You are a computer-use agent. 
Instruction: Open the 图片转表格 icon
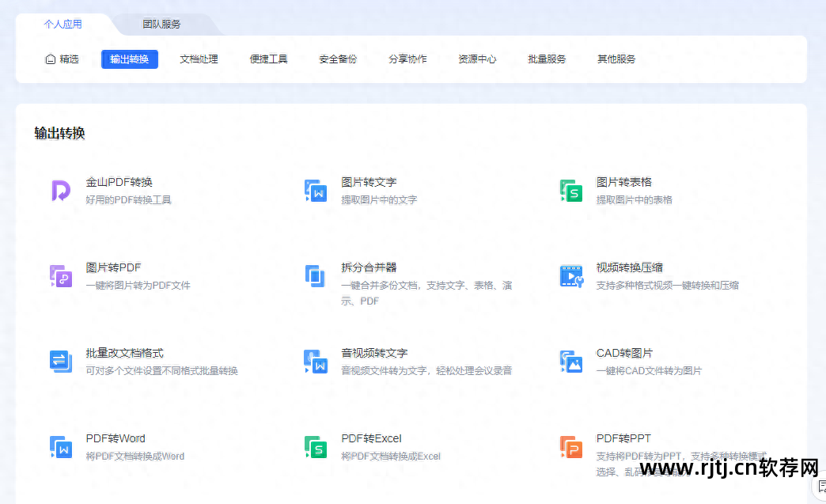570,190
